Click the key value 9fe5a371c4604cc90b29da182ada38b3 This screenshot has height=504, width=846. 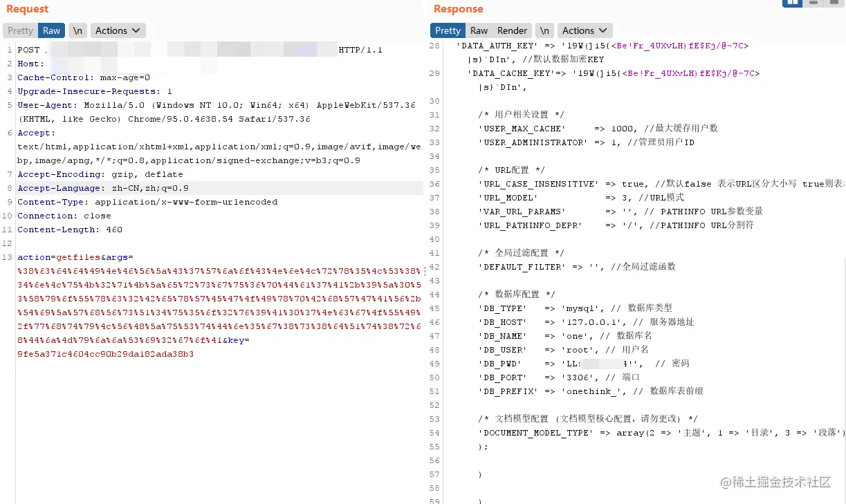[x=106, y=354]
